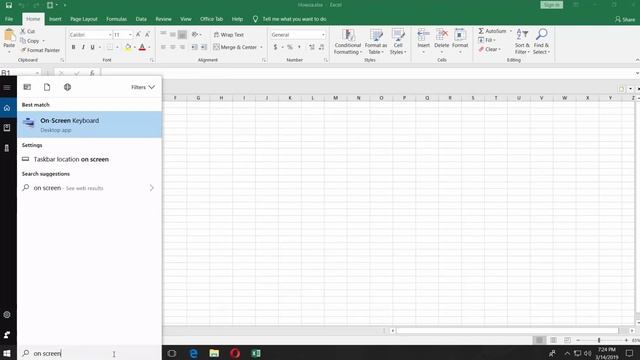The image size is (640, 360).
Task: Click the horizontal scrollbar of the sheet
Action: point(507,330)
